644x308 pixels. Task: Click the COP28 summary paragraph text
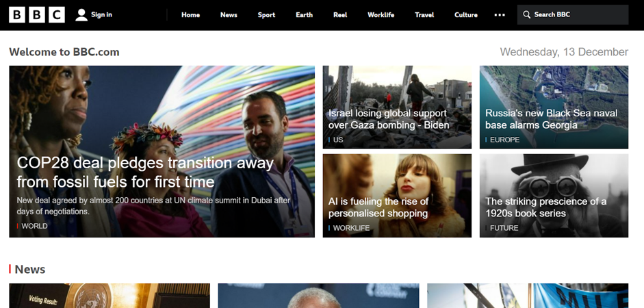[153, 206]
